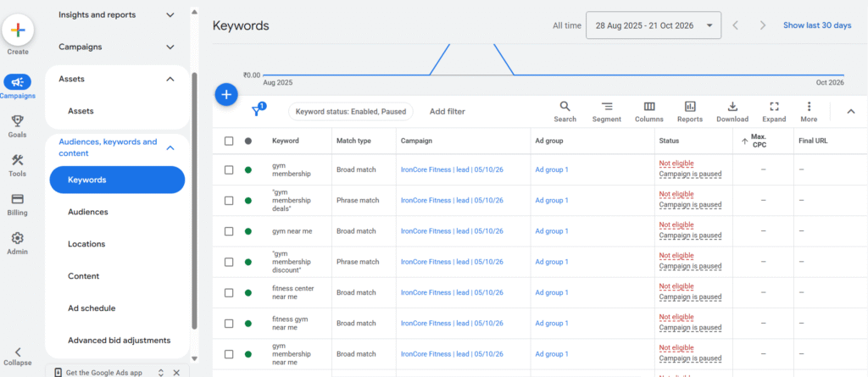
Task: Open Audiences in the sidebar
Action: coord(88,212)
